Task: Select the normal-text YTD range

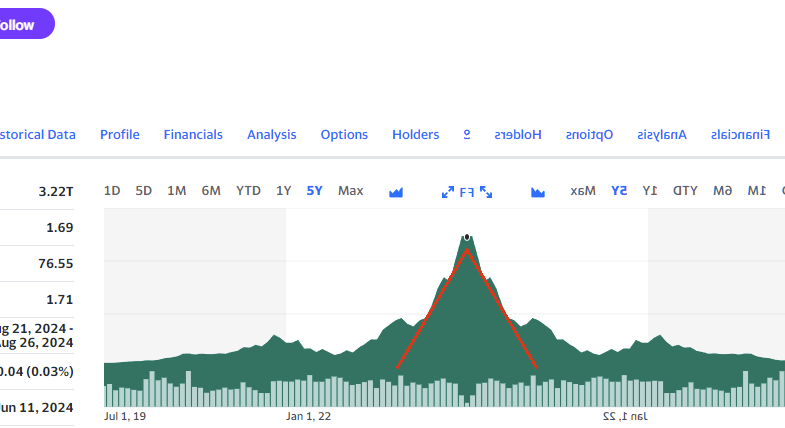Action: [x=248, y=191]
